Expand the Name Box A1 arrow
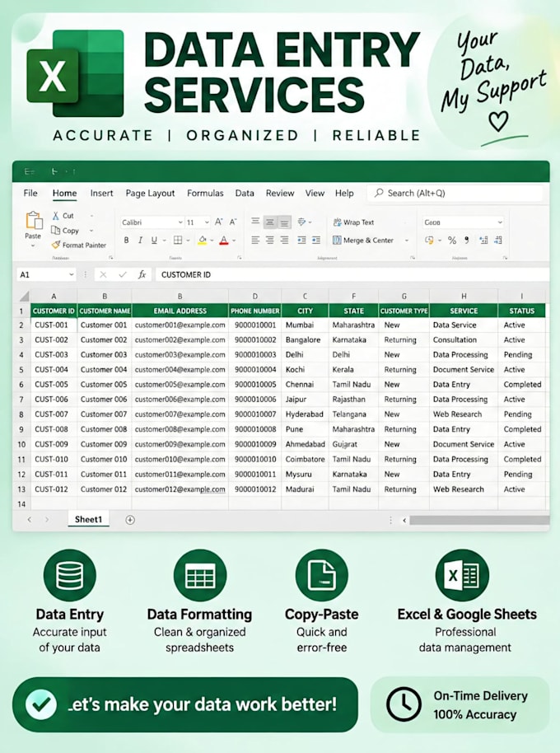 [71, 274]
